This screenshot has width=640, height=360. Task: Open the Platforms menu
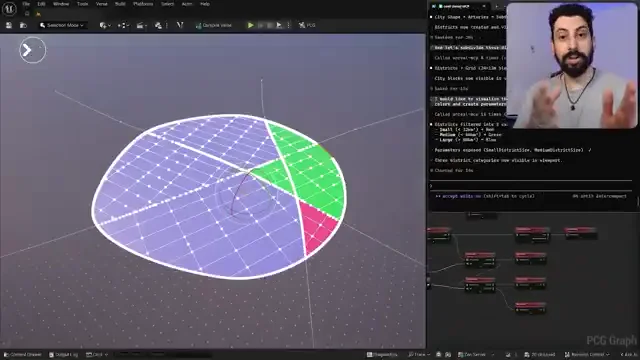pos(143,4)
